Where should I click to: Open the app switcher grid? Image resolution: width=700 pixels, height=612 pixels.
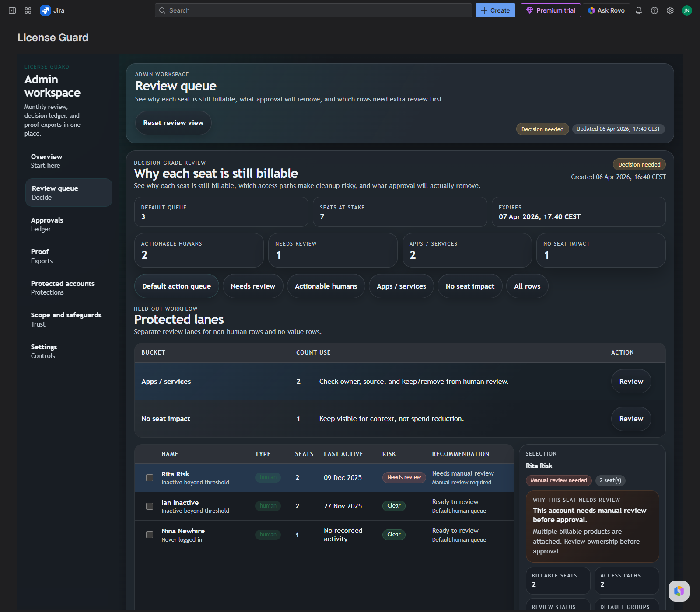(x=28, y=10)
